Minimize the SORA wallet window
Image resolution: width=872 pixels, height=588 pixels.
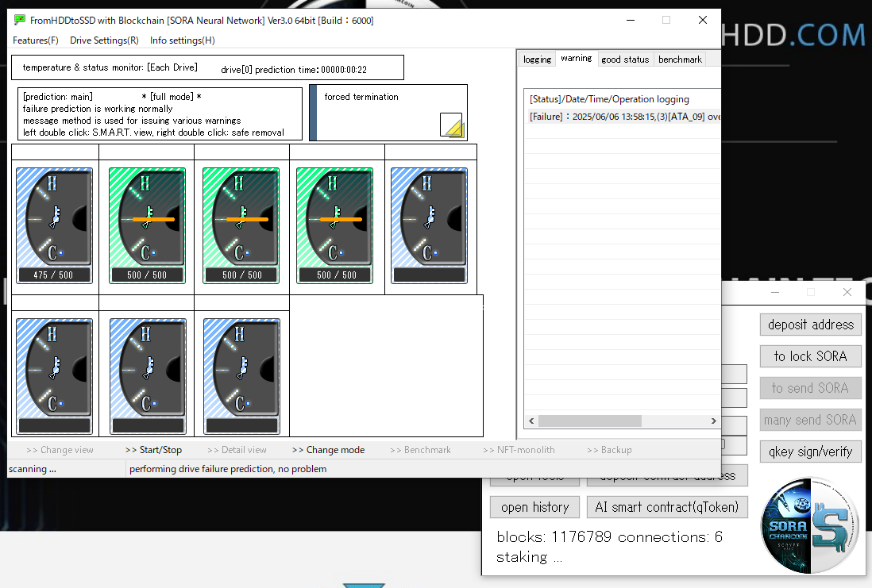775,292
